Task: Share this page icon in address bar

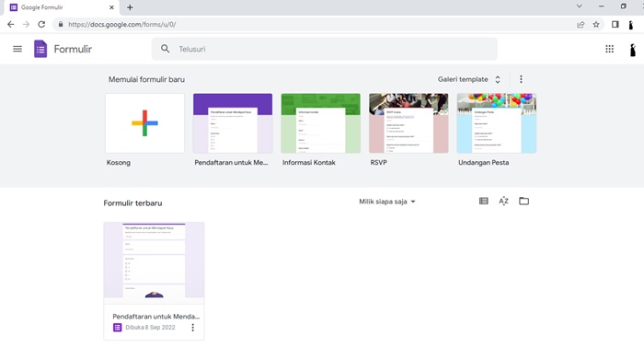Action: coord(581,24)
